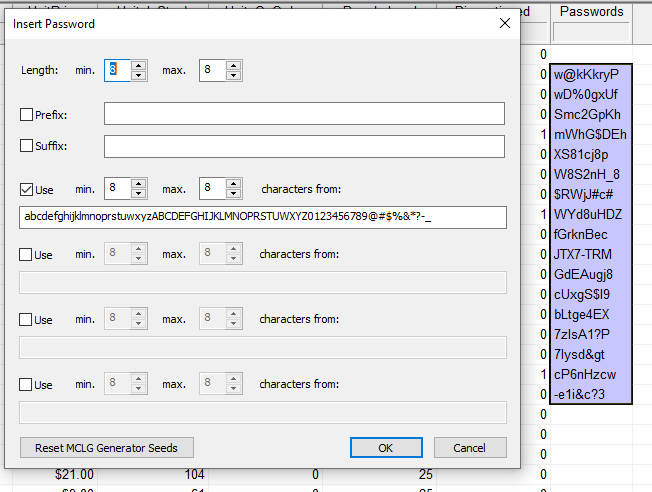Check the fourth Use characters checkbox
The height and width of the screenshot is (492, 652).
[x=27, y=384]
